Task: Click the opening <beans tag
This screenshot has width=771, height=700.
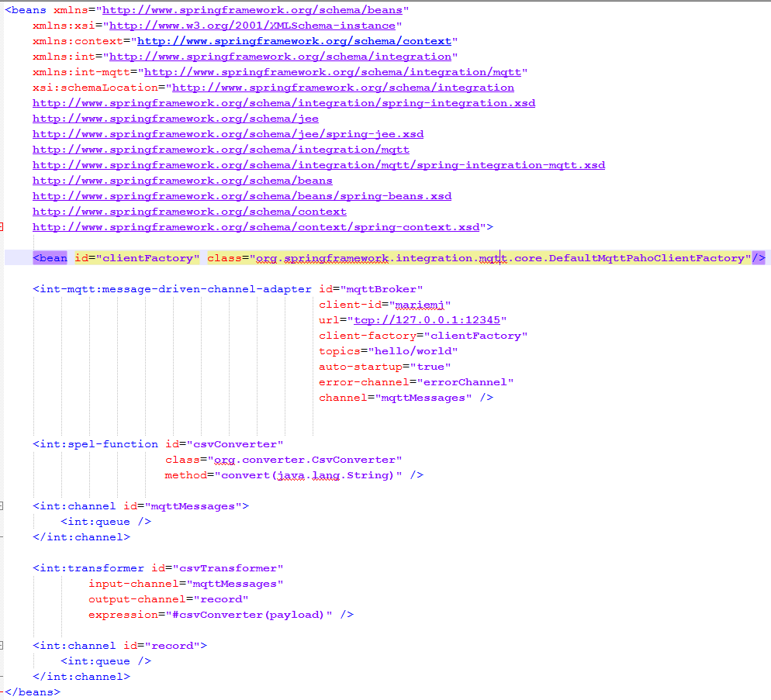Action: (26, 10)
